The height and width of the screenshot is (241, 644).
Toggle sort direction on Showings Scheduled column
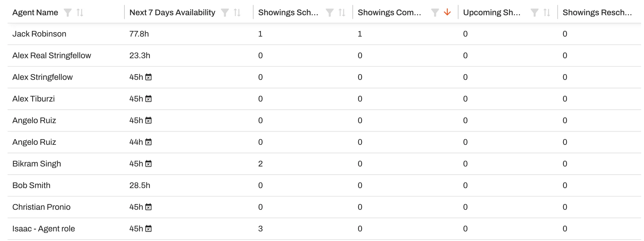341,12
